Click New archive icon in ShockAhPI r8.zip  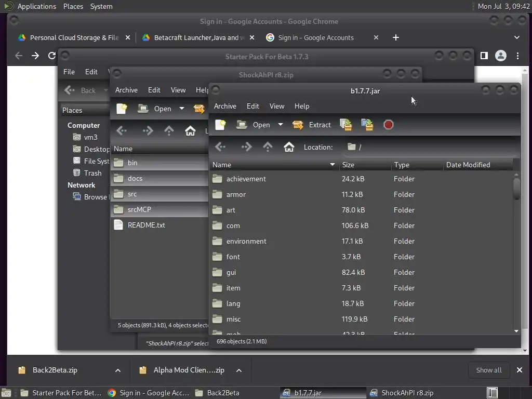(122, 109)
